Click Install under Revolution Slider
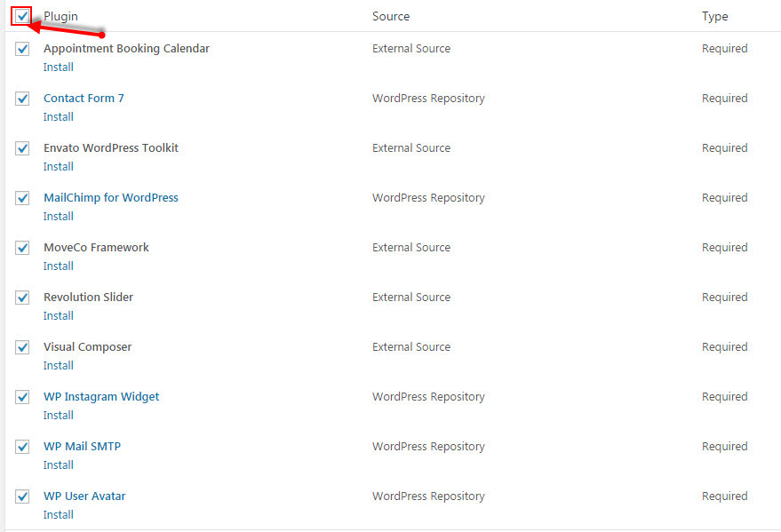Viewport: 781px width, 532px height. point(59,316)
